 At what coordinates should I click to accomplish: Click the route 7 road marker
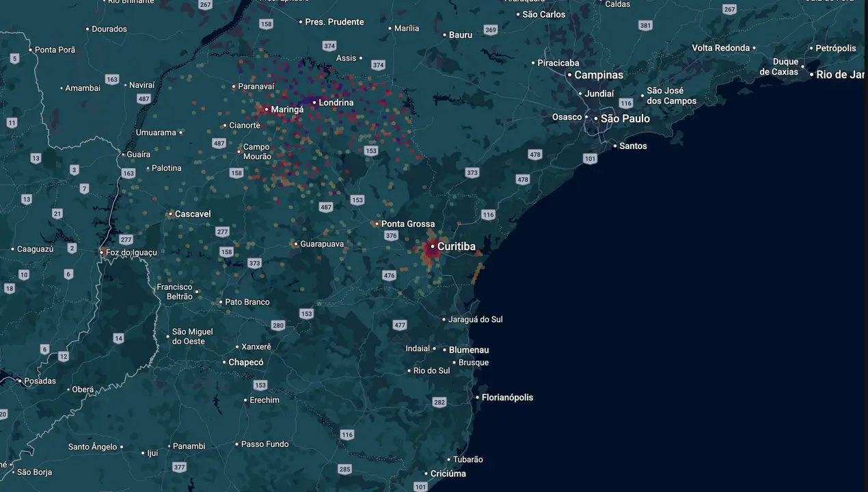(85, 189)
